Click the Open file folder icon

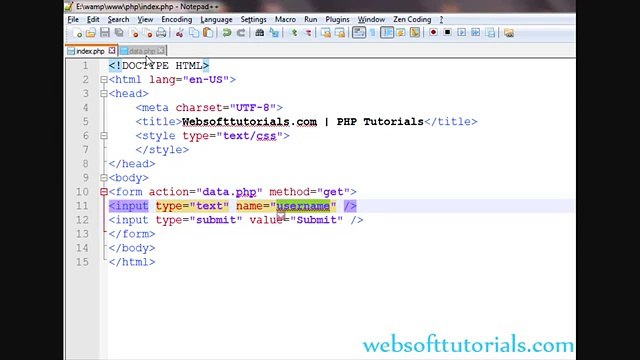point(91,33)
